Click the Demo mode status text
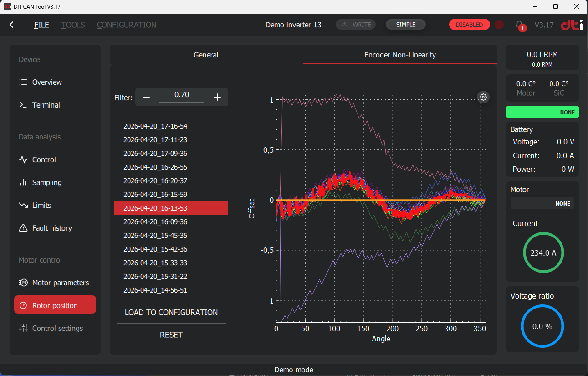 pyautogui.click(x=294, y=370)
